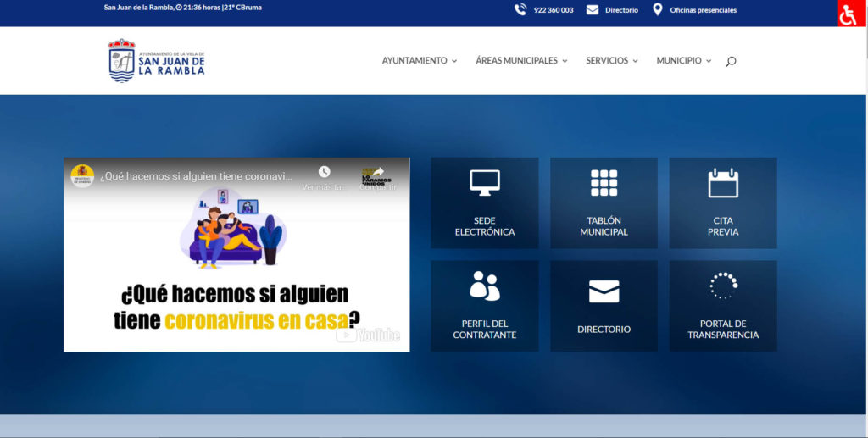Open the Municipio menu item
Screen dimensions: 868x438
click(x=683, y=61)
